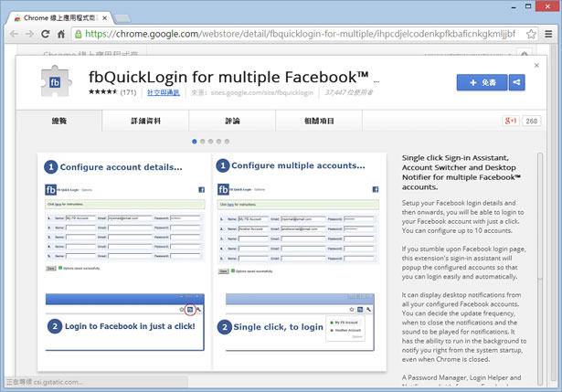The height and width of the screenshot is (392, 562).
Task: Open the Configure account details screenshot
Action: point(124,261)
